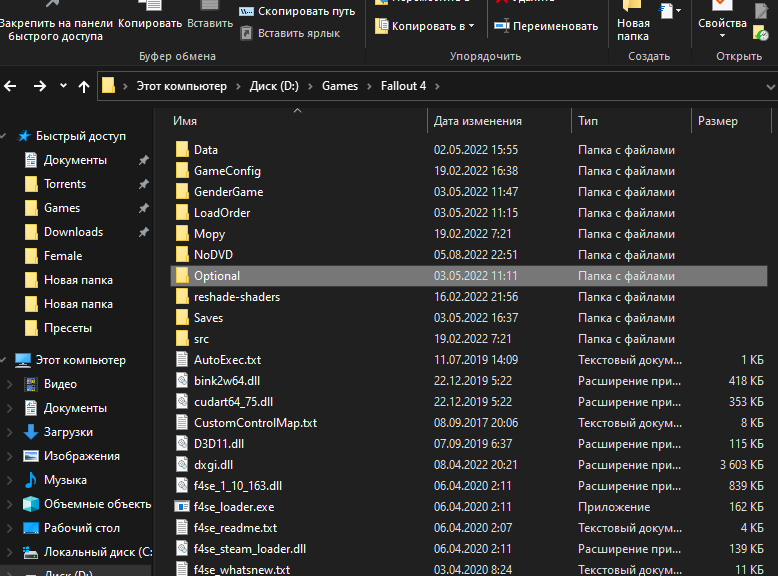
Task: Open the recent locations dropdown arrow
Action: pyautogui.click(x=62, y=87)
